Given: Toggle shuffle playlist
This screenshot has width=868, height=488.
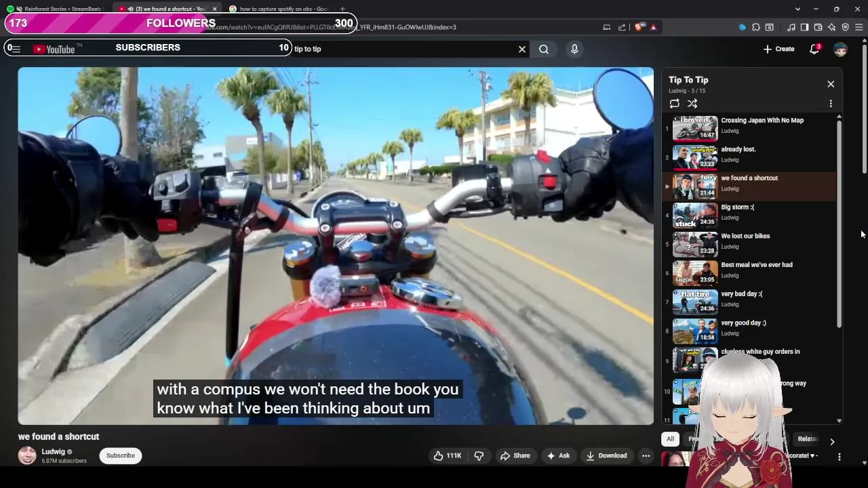Looking at the screenshot, I should click(x=692, y=104).
